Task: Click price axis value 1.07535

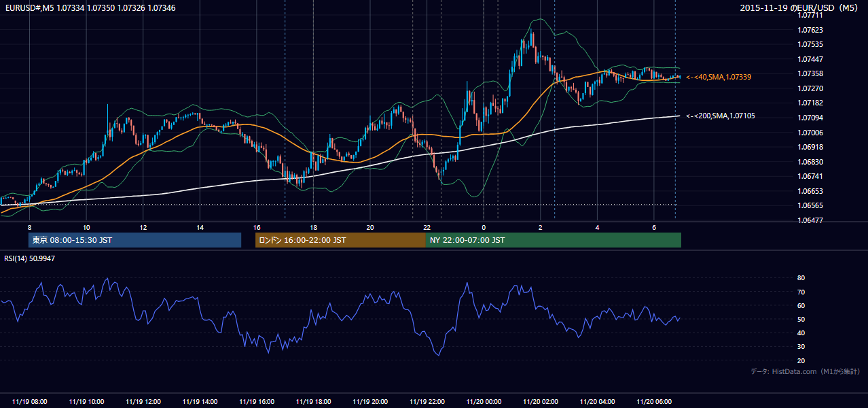Action: click(x=810, y=44)
